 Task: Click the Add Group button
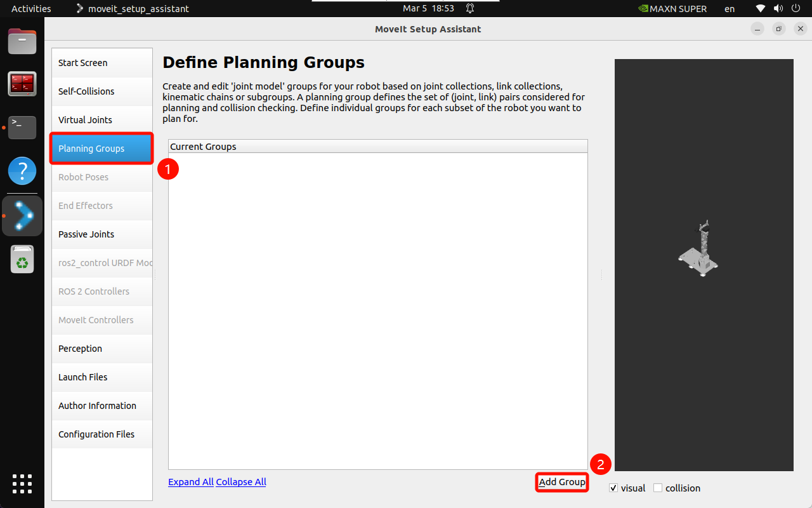pos(562,482)
